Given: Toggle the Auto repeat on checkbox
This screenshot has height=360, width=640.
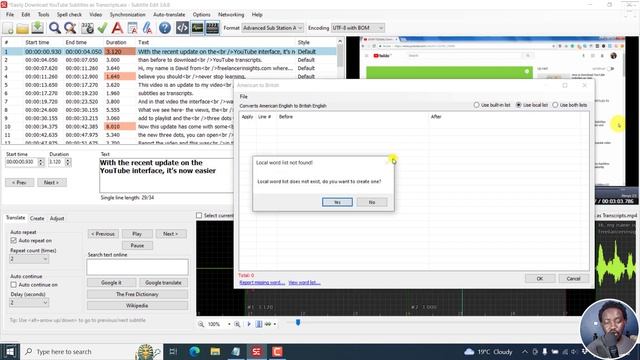Looking at the screenshot, I should coord(13,240).
